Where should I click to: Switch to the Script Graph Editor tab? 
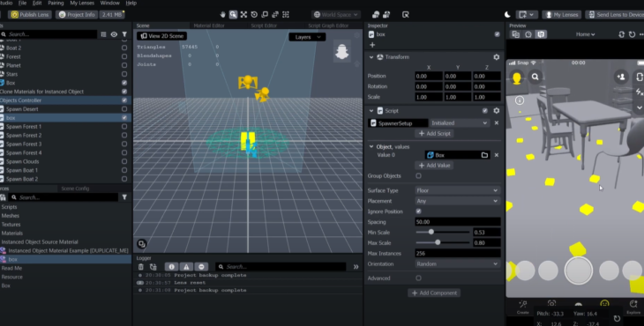tap(328, 26)
